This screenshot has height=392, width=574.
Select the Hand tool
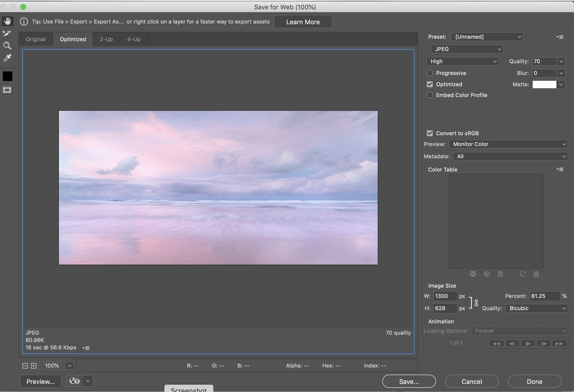coord(7,21)
